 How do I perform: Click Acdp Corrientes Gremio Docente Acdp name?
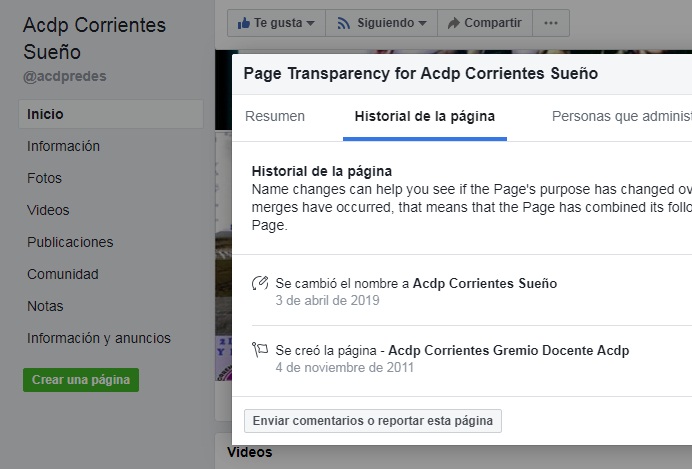(x=508, y=350)
